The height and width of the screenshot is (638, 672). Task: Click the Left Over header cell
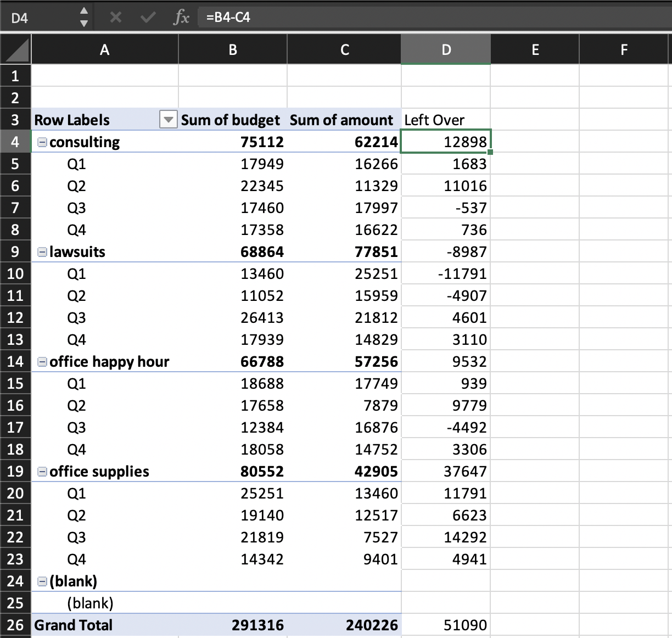pyautogui.click(x=445, y=120)
